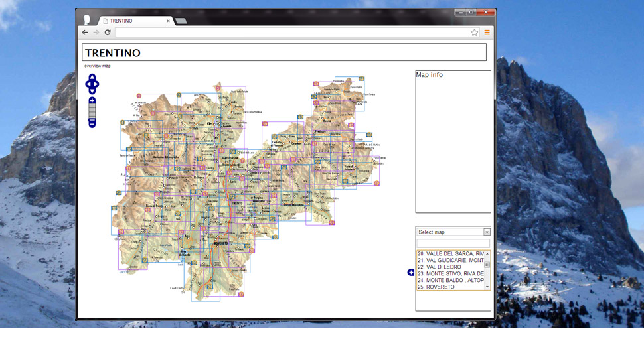Open the browser hamburger menu
The width and height of the screenshot is (644, 339).
pos(487,33)
